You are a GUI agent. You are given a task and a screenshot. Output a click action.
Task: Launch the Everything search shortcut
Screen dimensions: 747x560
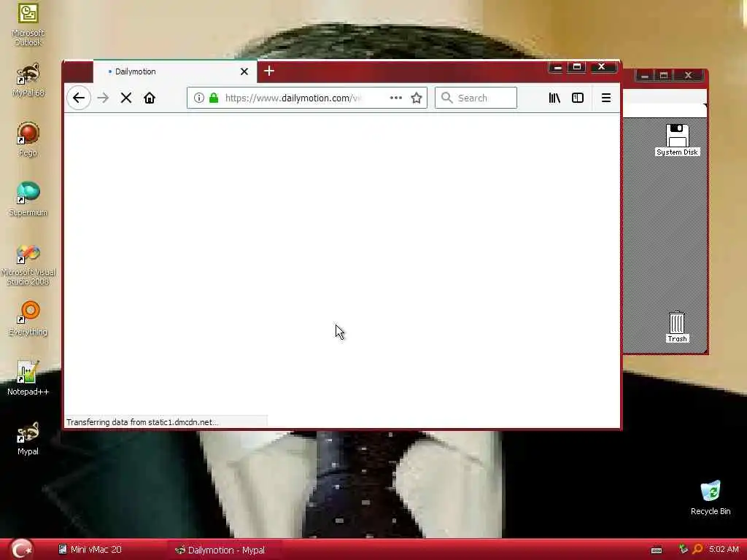(x=28, y=319)
